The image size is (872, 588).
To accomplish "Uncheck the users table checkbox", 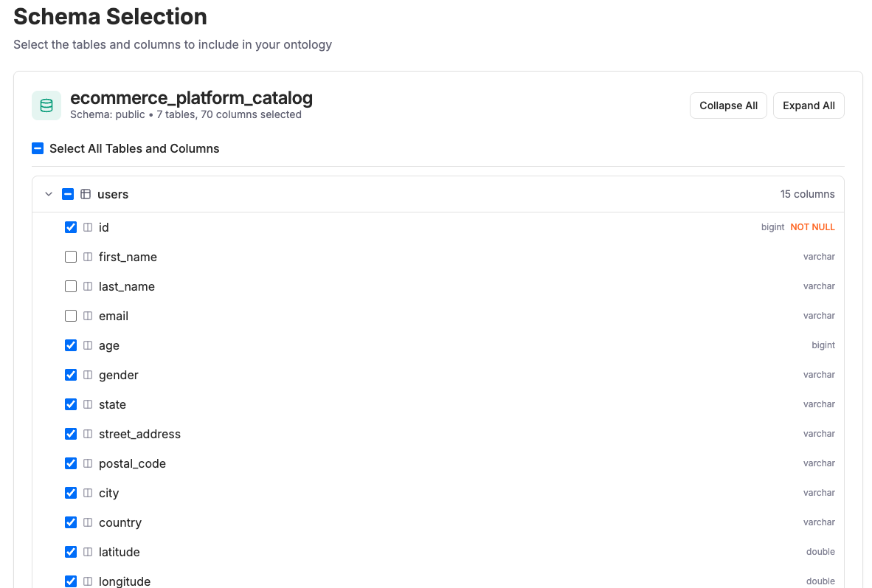I will point(68,194).
